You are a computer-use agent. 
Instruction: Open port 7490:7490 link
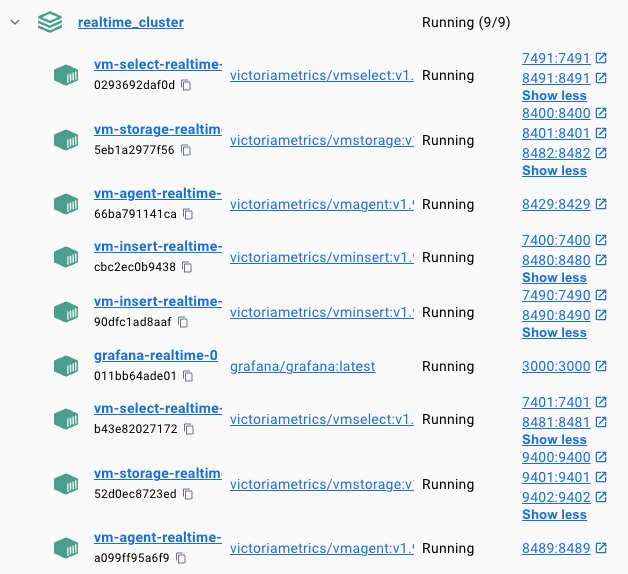point(556,295)
